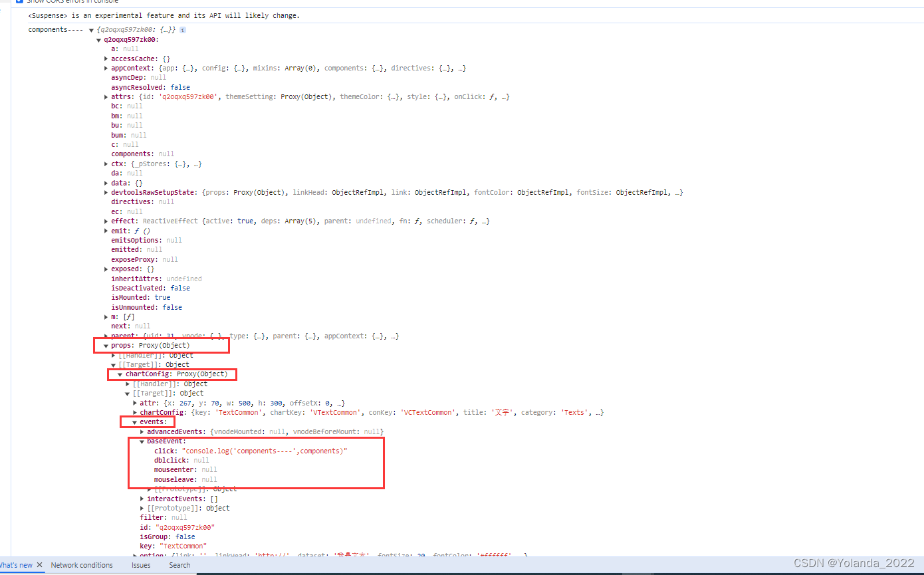
Task: Select the bu: null property
Action: [x=127, y=125]
